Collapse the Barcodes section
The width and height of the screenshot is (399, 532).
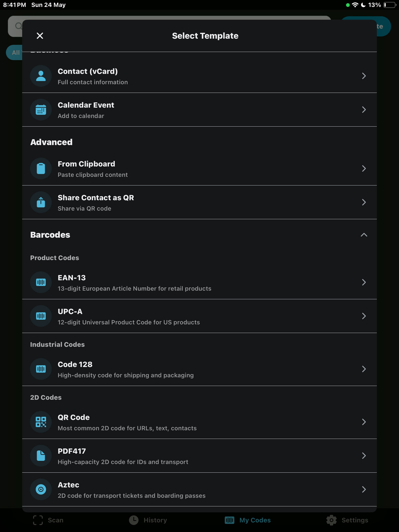[364, 235]
